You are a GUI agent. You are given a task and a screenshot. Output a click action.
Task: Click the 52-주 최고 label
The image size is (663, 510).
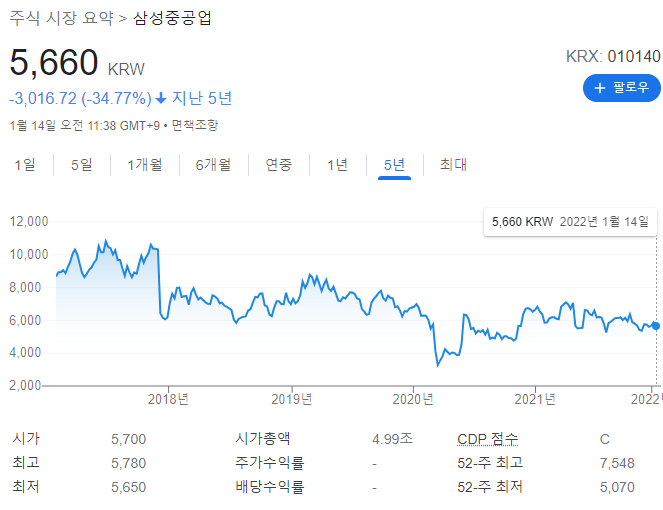(x=490, y=463)
